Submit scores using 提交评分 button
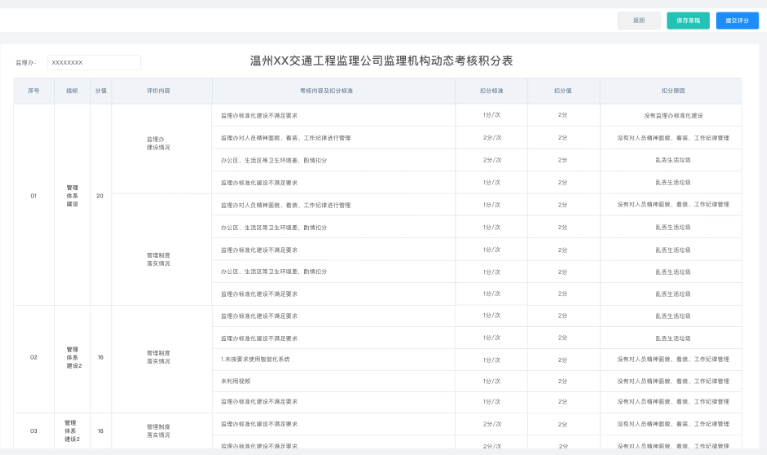The image size is (767, 455). click(737, 20)
